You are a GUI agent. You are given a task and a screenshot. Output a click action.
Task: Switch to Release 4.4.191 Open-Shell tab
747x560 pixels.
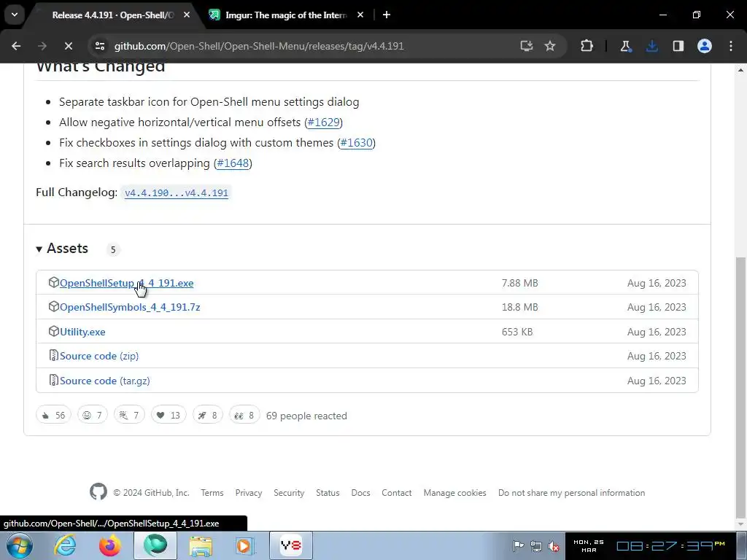(x=113, y=15)
